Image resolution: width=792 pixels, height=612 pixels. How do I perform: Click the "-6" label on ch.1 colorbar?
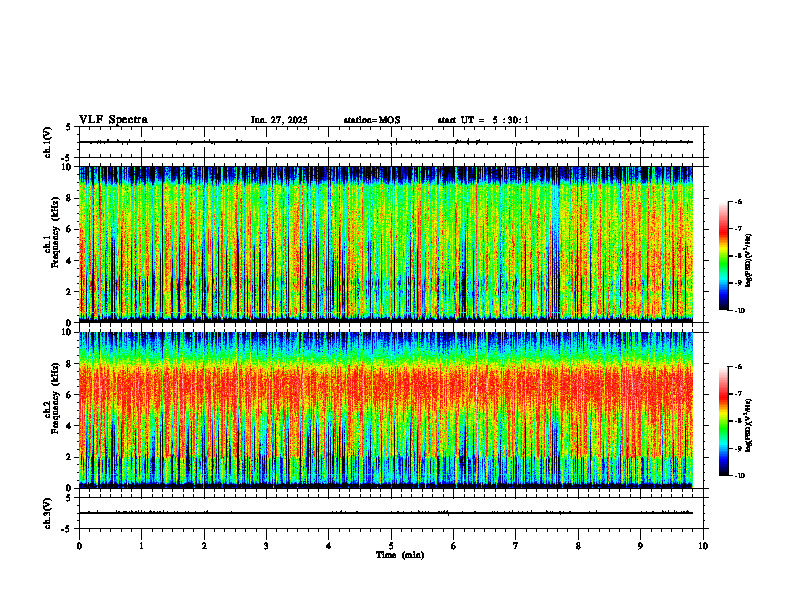click(x=738, y=202)
